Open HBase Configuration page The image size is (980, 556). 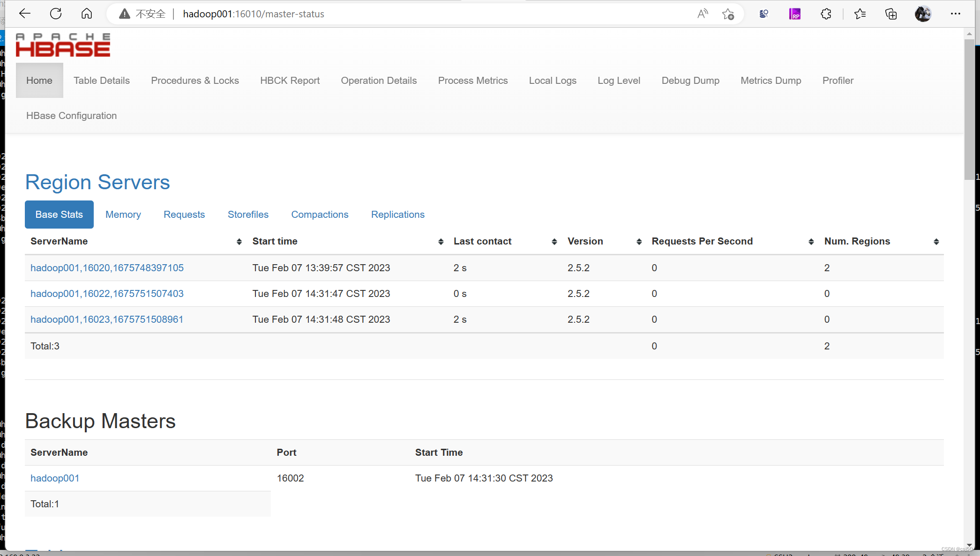(71, 116)
